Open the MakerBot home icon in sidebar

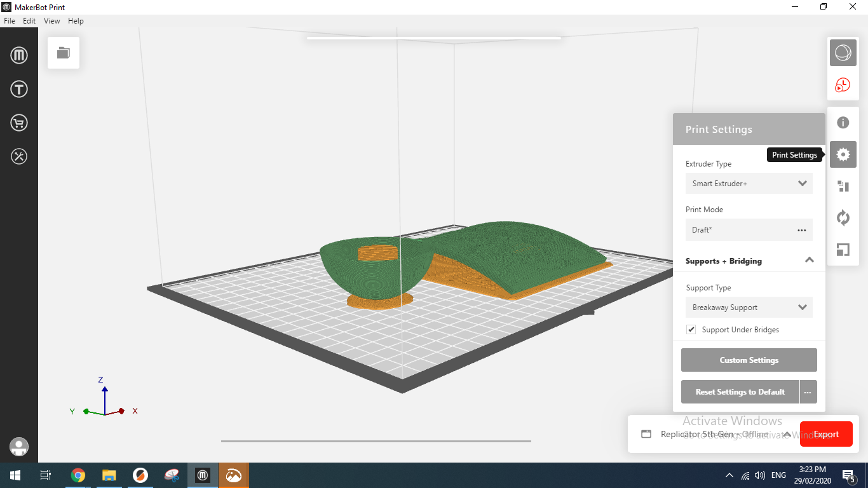pos(19,56)
